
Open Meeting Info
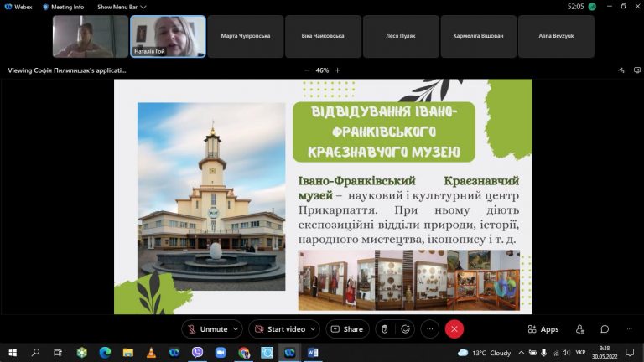[63, 7]
